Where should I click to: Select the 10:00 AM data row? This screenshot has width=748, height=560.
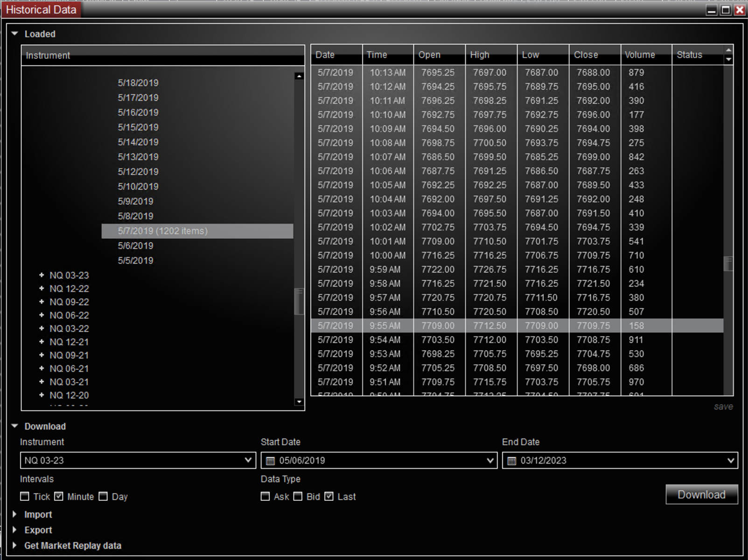click(517, 255)
